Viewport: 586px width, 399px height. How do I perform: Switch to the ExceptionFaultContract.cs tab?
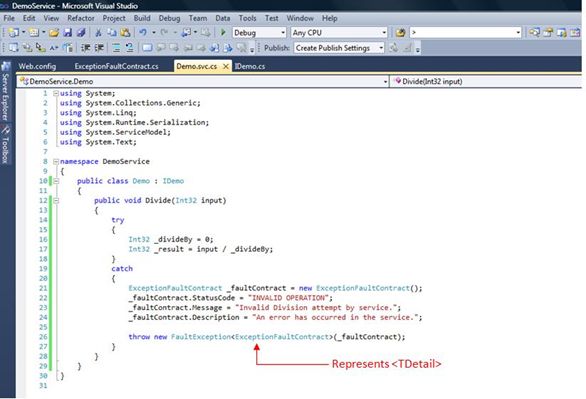tap(116, 66)
